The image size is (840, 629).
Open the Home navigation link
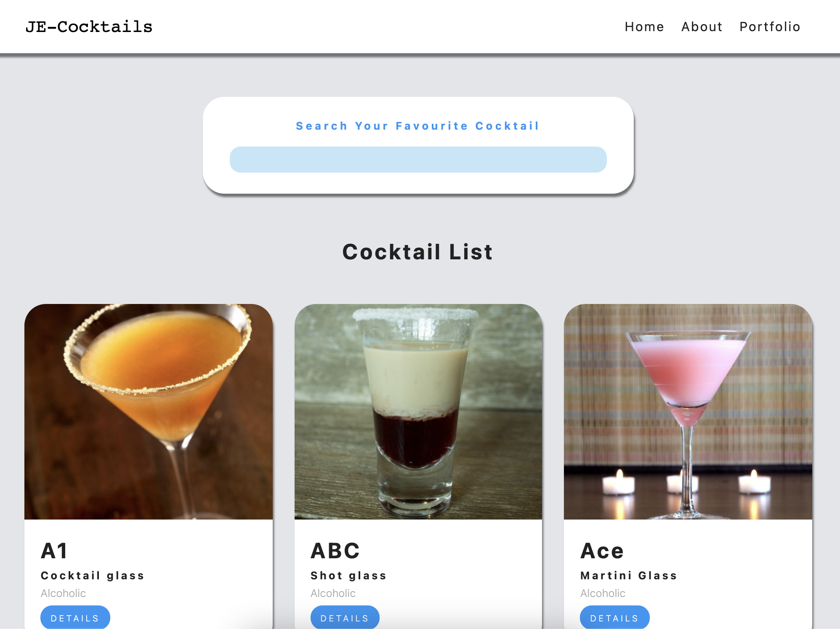pos(644,27)
